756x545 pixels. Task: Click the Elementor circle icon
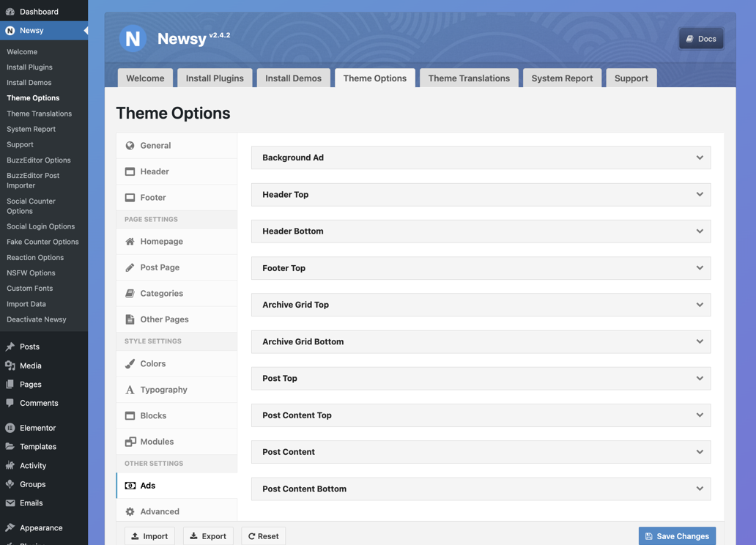point(10,428)
